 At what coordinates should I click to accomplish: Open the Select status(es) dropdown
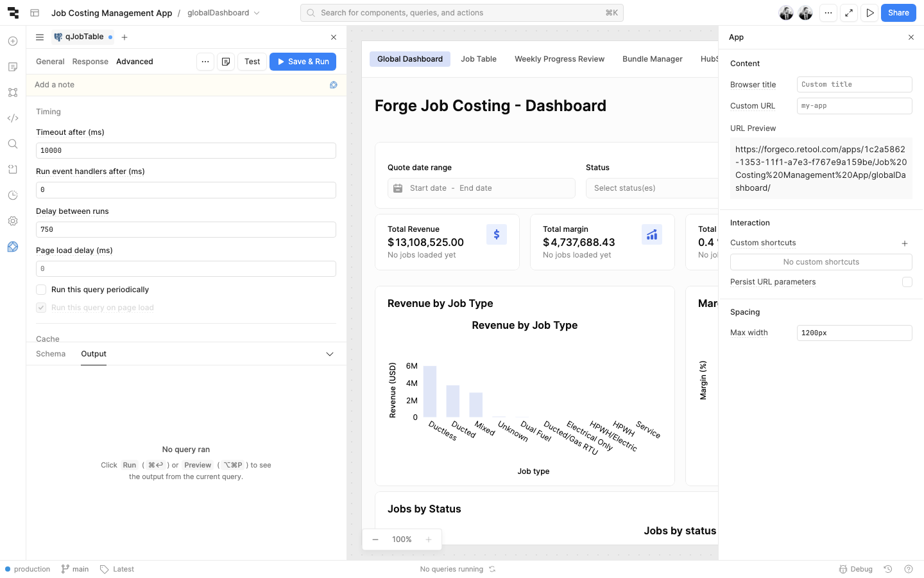pyautogui.click(x=651, y=188)
